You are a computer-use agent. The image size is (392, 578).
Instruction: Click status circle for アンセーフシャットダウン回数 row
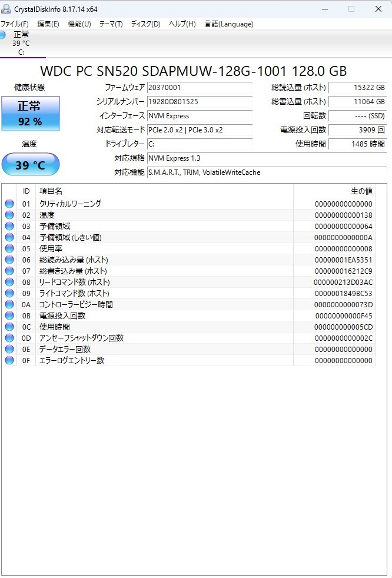click(9, 338)
